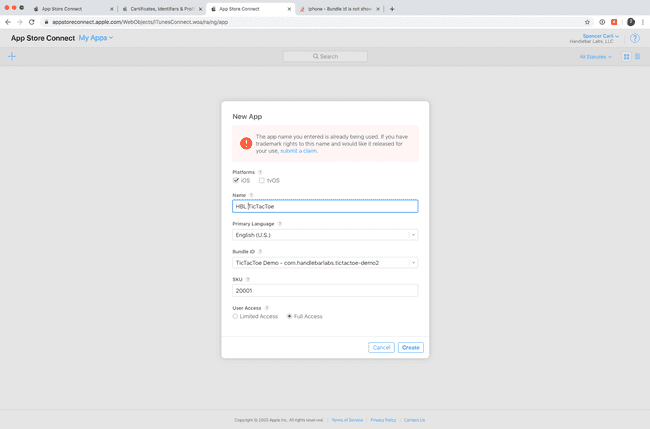
Task: Open the Chrome three-dot menu
Action: click(x=643, y=22)
